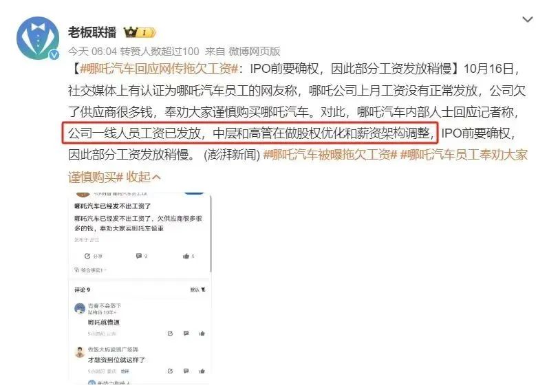Image resolution: width=549 pixels, height=392 pixels.
Task: Share the comment 哪吒就憎逼
Action: [x=170, y=333]
